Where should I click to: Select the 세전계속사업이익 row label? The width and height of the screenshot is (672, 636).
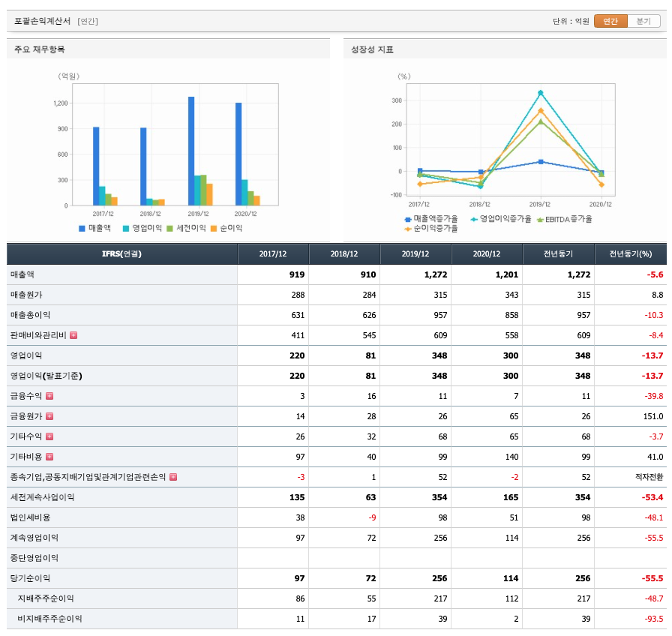pyautogui.click(x=42, y=497)
